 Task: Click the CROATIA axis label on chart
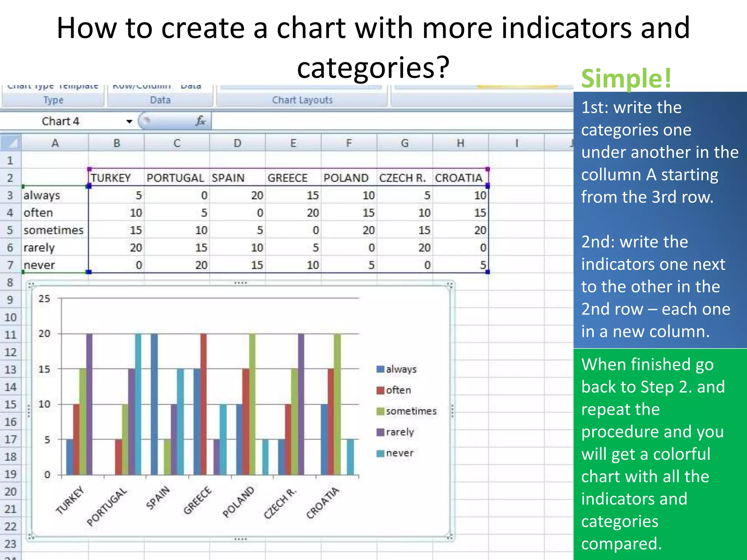click(322, 502)
